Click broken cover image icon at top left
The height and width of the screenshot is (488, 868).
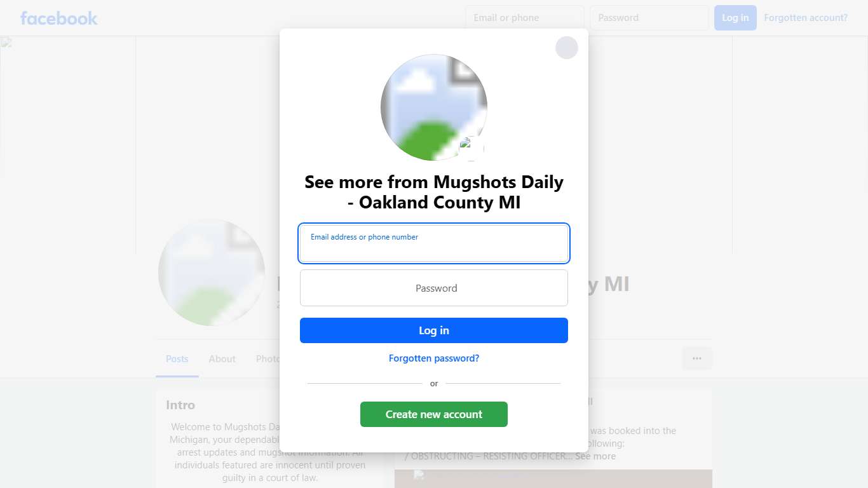(6, 43)
